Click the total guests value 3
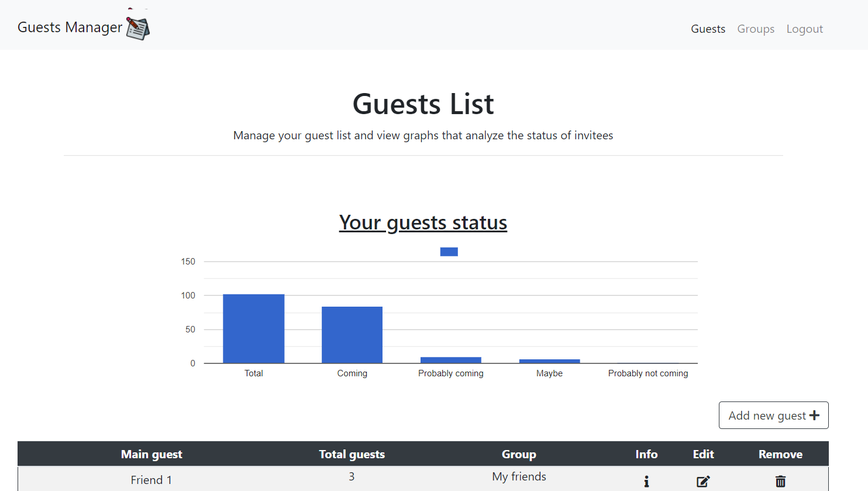868x491 pixels. pyautogui.click(x=352, y=476)
